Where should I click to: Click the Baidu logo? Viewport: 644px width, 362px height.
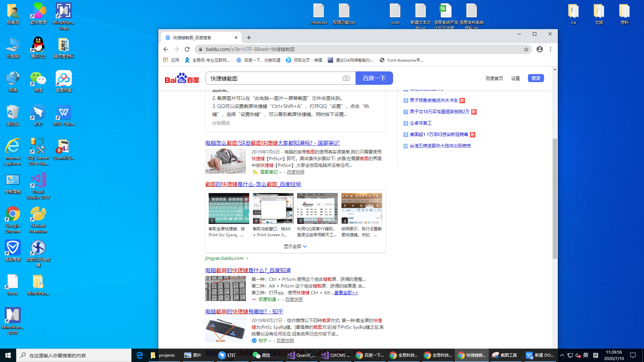(182, 78)
